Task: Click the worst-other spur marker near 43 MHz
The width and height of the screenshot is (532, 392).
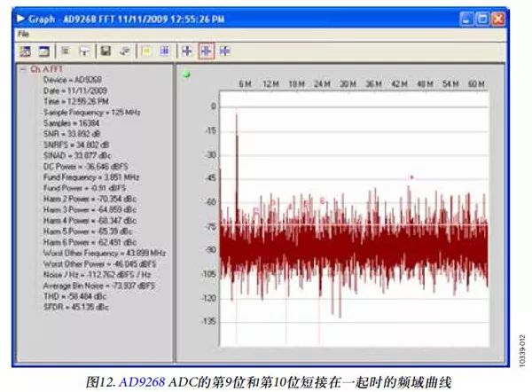Action: [x=411, y=177]
